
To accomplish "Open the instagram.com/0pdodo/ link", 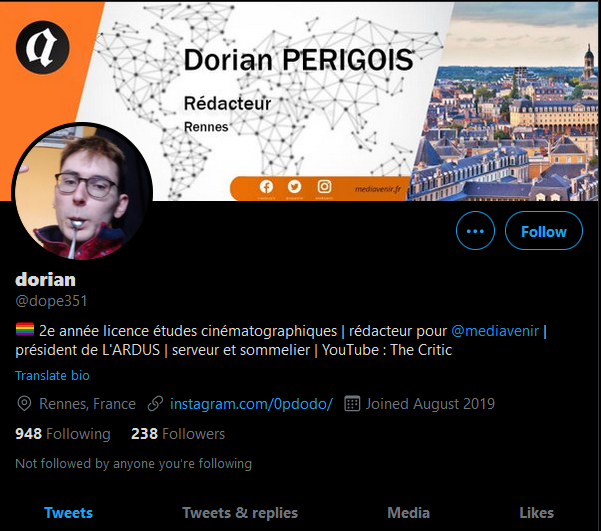I will pyautogui.click(x=251, y=404).
